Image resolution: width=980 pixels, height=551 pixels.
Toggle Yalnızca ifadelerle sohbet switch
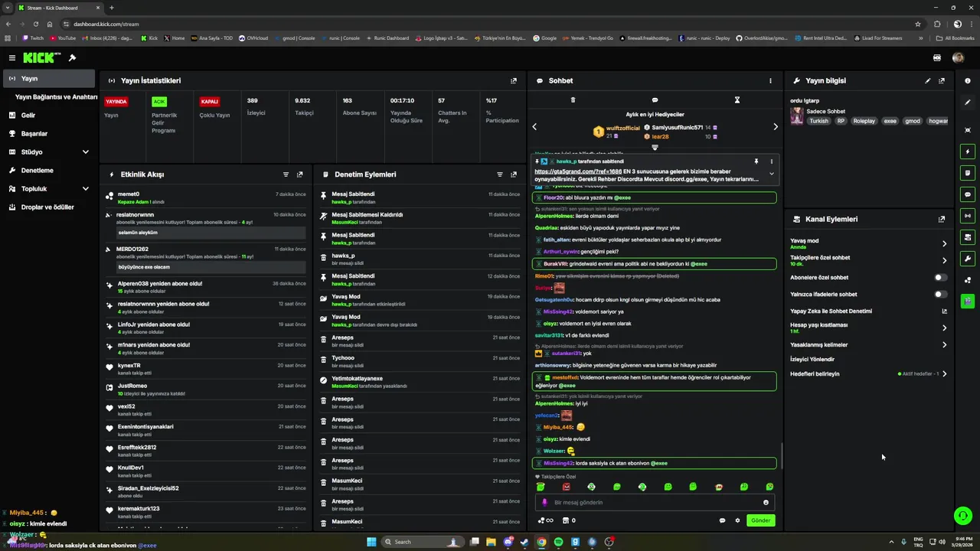click(940, 295)
